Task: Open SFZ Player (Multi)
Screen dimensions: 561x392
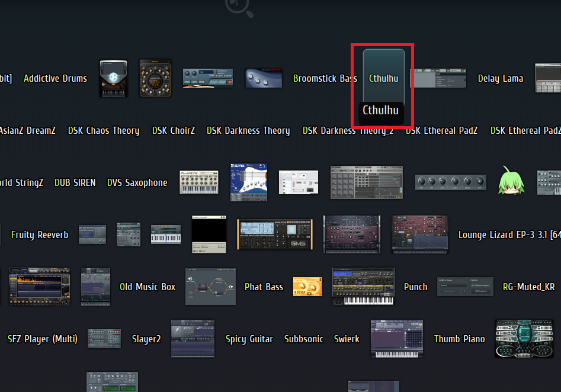Action: 42,339
